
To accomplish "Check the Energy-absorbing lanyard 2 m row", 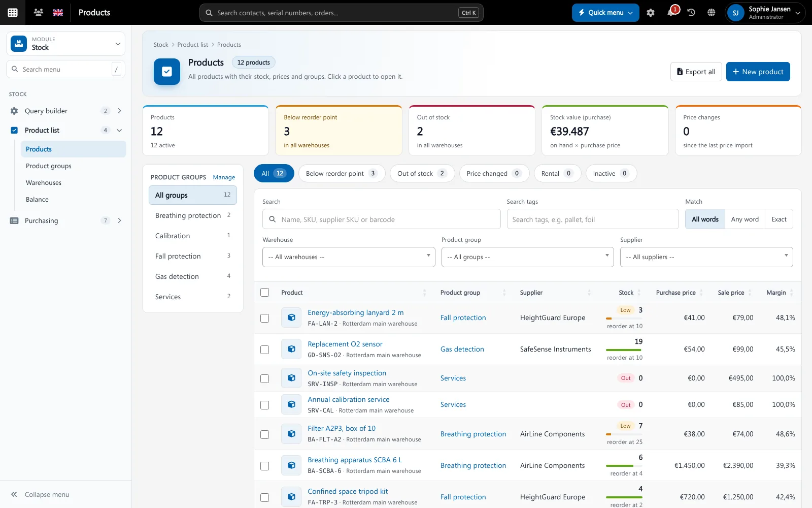I will pos(264,318).
